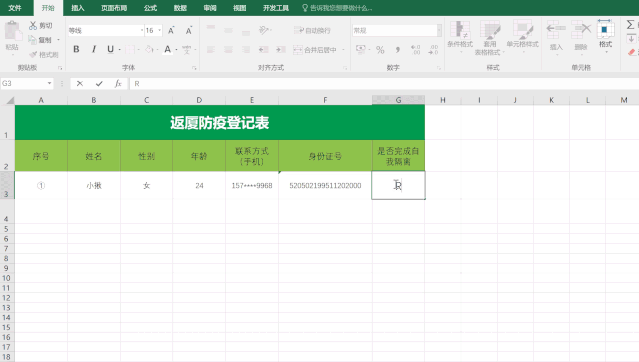Align text right
639x362 pixels.
246,50
